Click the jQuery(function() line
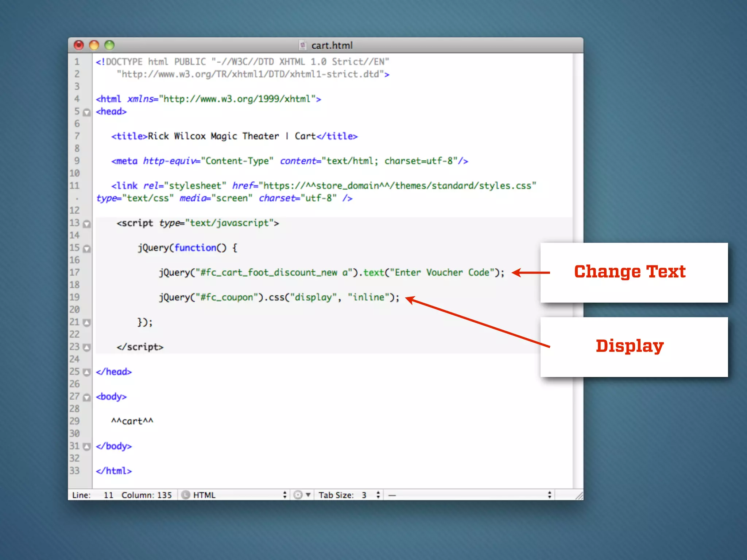 (x=187, y=248)
